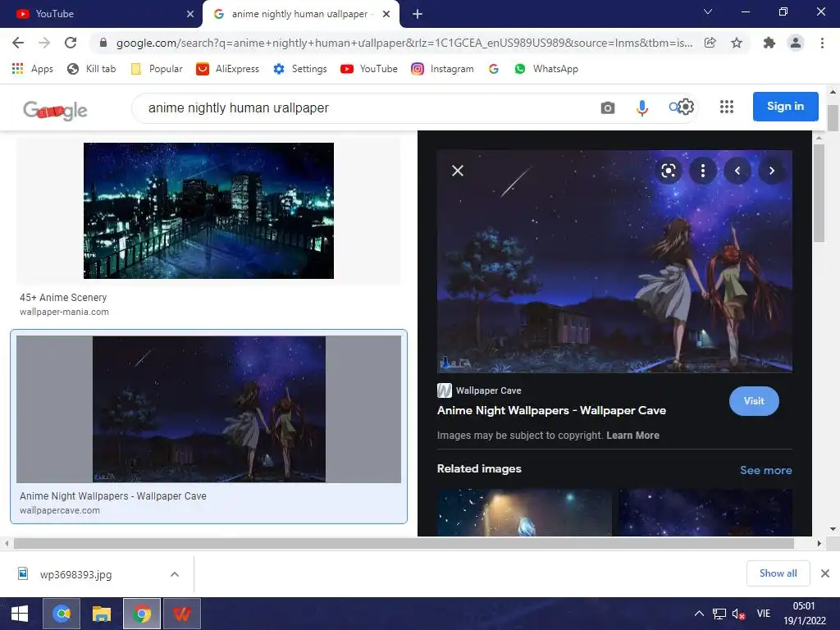This screenshot has width=840, height=630.
Task: Show hidden system tray icons
Action: tap(699, 614)
